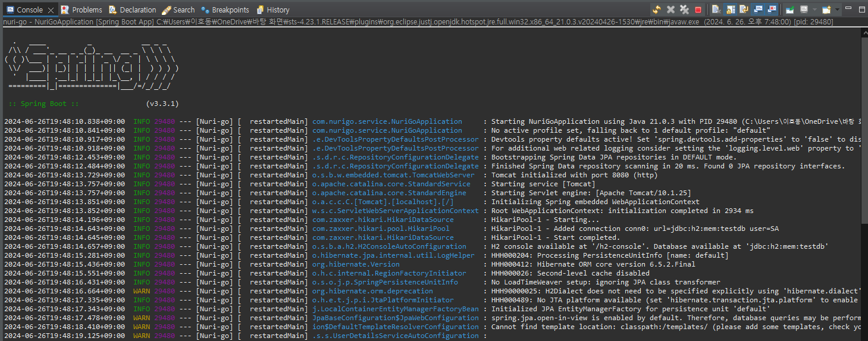Viewport: 868px width, 341px height.
Task: Click Open Console icon
Action: (x=826, y=10)
